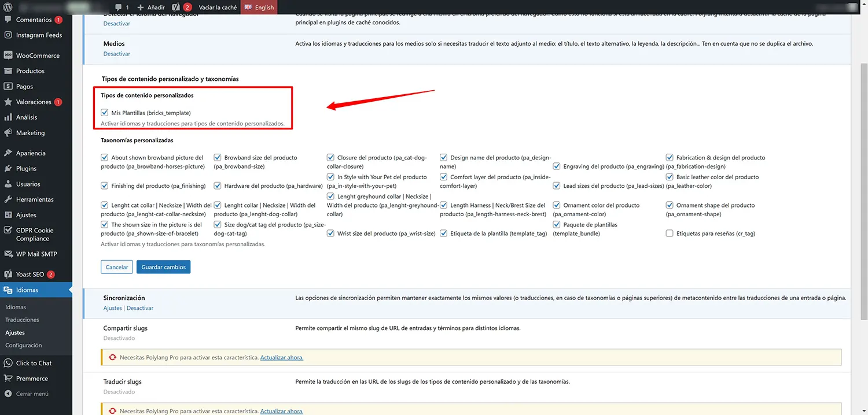Click first Actualizar ahora upgrade link

click(x=281, y=357)
